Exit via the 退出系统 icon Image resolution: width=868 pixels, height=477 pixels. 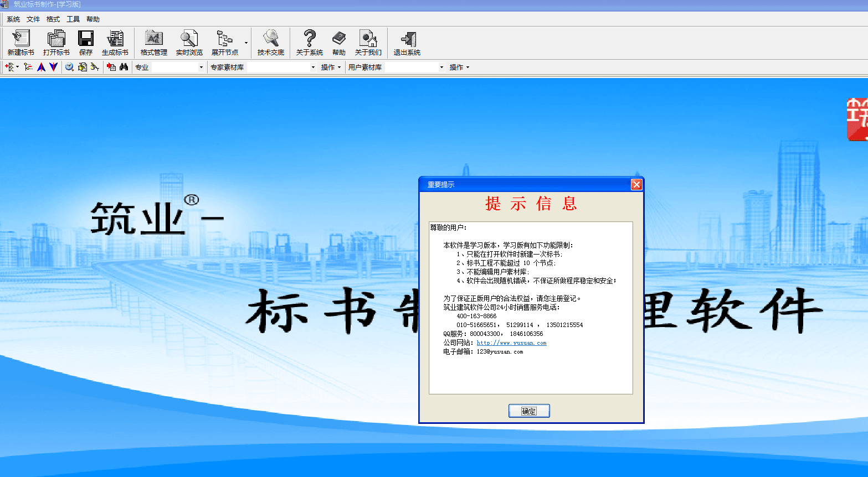click(407, 43)
